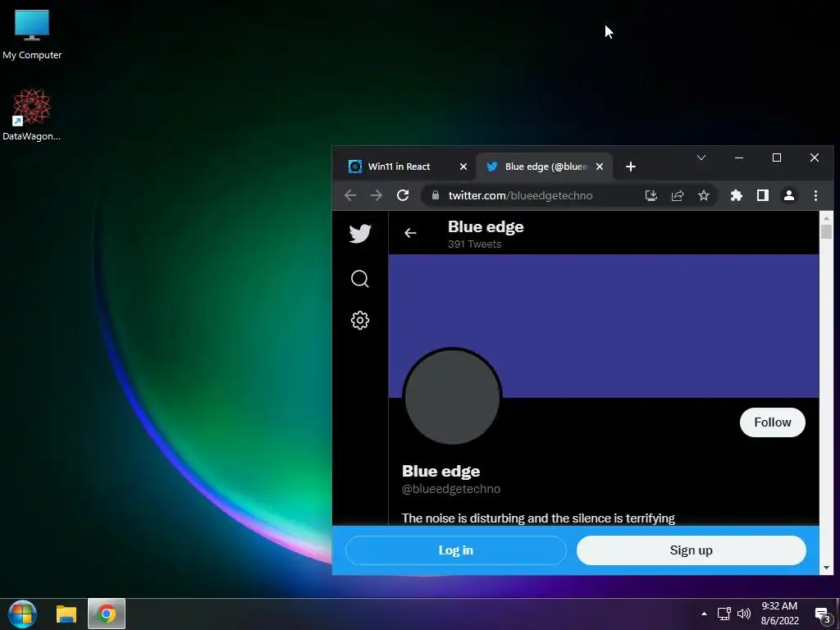The height and width of the screenshot is (630, 840).
Task: Click the Log in button
Action: 456,550
